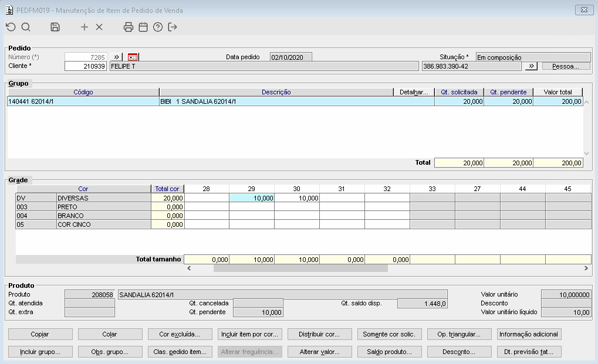Open the lookup arrow next to Número field
This screenshot has height=364, width=598.
[116, 57]
